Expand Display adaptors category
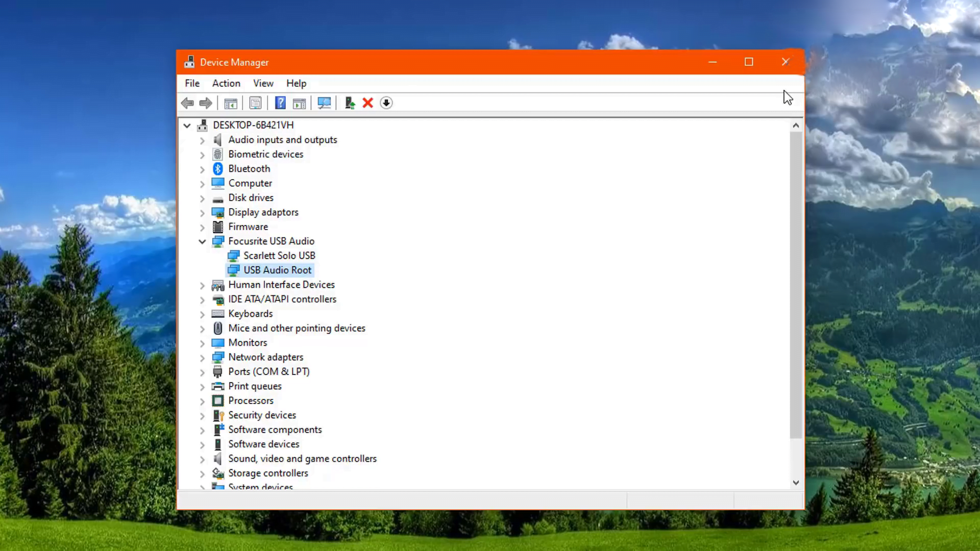 (202, 213)
